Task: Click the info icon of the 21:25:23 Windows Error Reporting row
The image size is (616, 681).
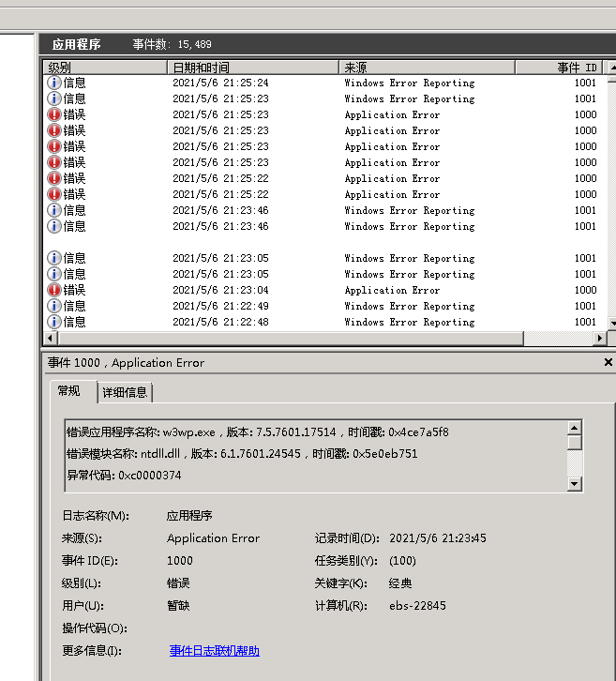Action: click(x=54, y=98)
